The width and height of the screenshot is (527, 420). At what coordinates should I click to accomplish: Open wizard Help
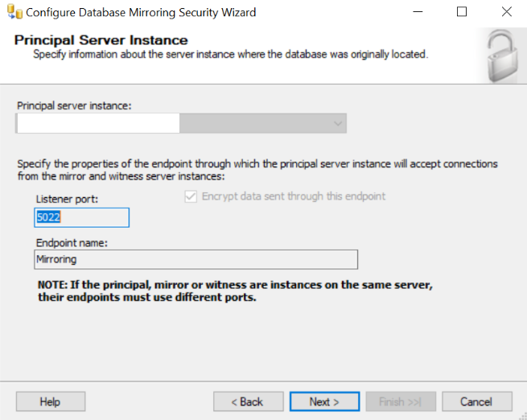[x=50, y=401]
